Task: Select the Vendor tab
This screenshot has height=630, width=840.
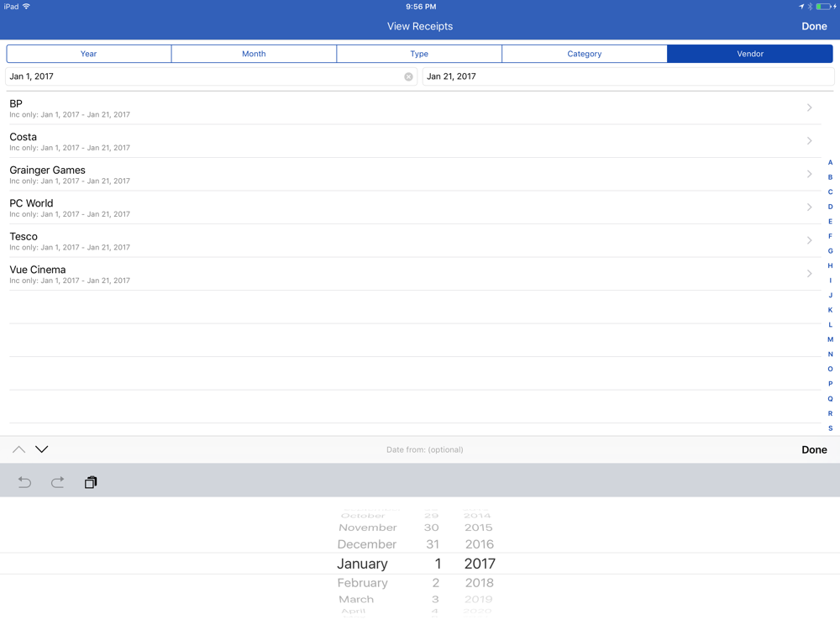Action: [750, 54]
